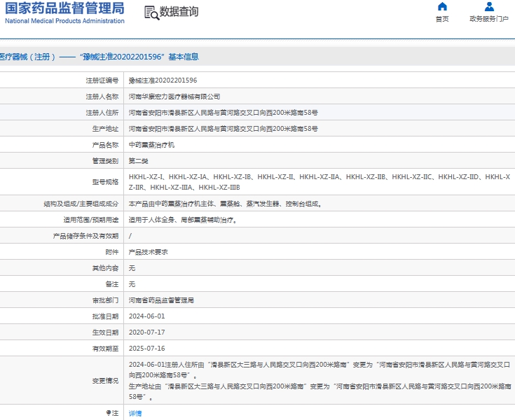Open the 详情 link
The width and height of the screenshot is (515, 420).
click(x=135, y=413)
